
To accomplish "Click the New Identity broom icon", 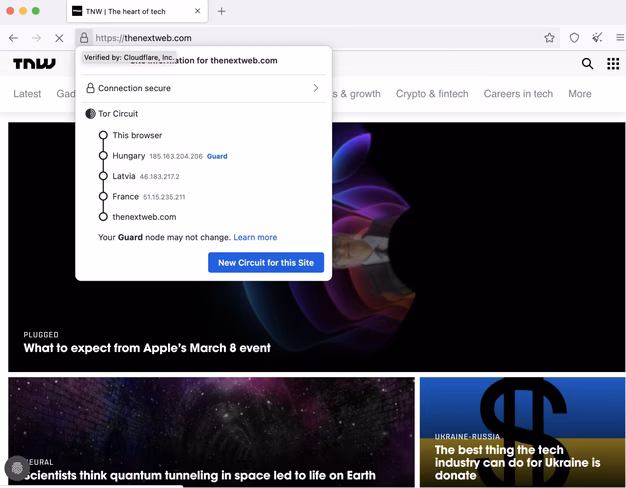I will (597, 38).
